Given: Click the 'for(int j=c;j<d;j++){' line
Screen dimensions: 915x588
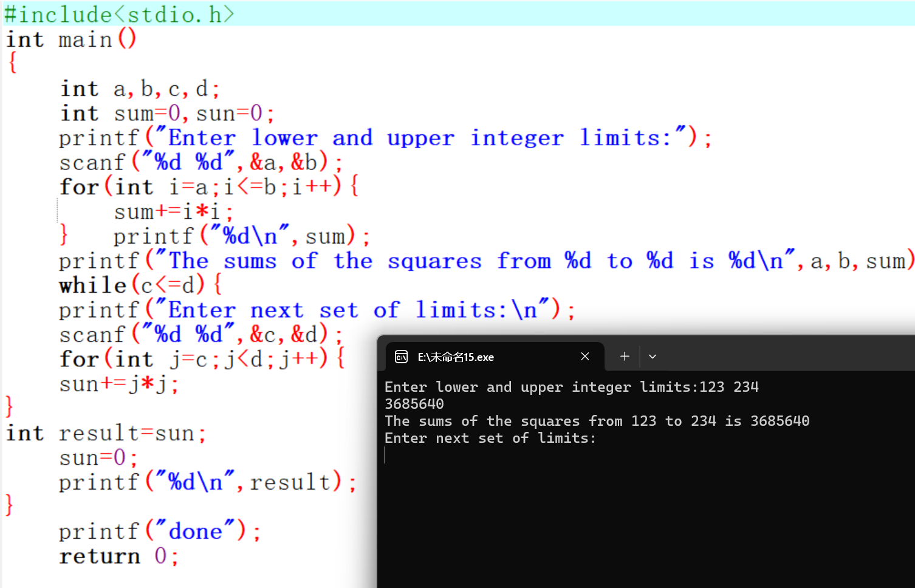Looking at the screenshot, I should click(202, 358).
